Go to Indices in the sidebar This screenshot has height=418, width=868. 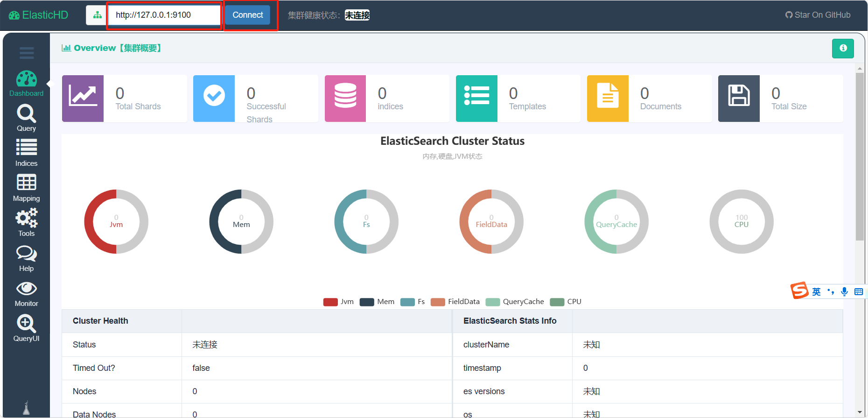26,153
